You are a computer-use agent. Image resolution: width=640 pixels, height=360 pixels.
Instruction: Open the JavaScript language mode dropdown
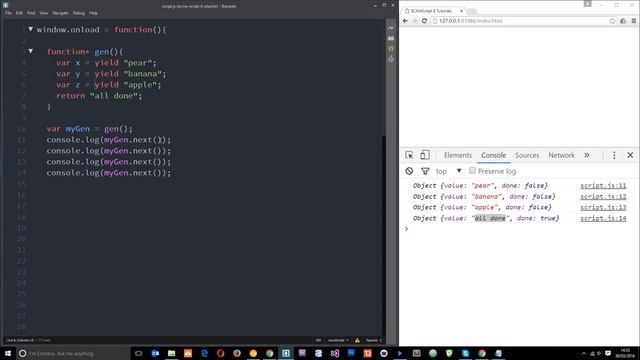tap(338, 340)
